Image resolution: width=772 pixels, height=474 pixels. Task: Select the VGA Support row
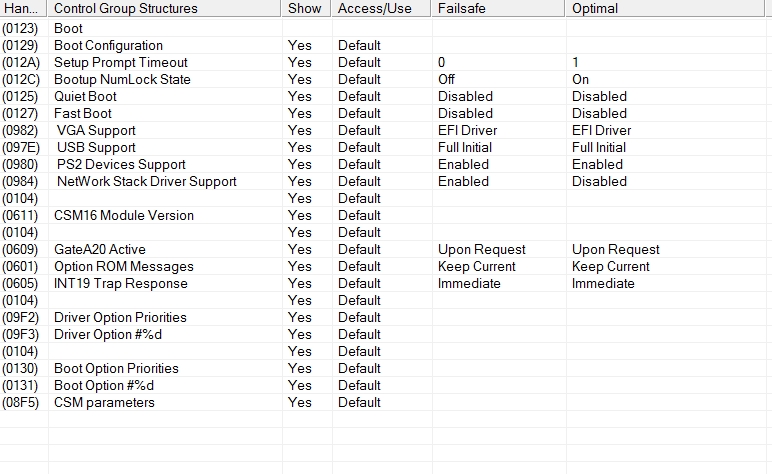tap(96, 130)
